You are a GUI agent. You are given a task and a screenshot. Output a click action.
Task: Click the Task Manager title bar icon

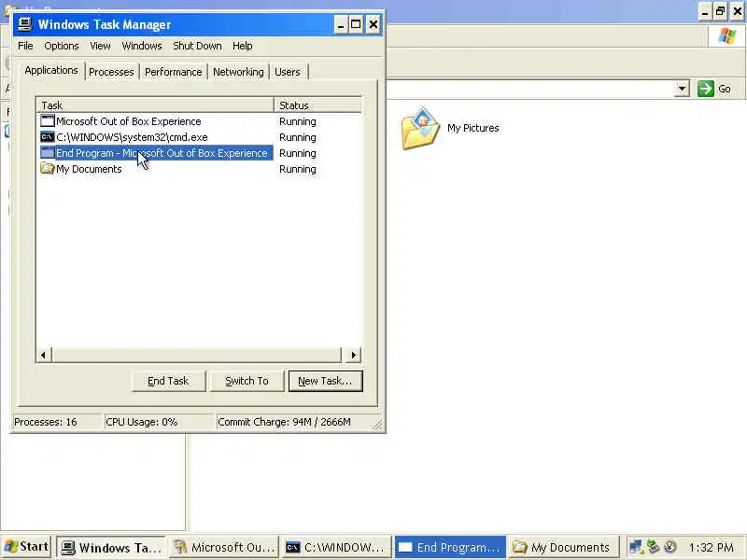tap(25, 24)
